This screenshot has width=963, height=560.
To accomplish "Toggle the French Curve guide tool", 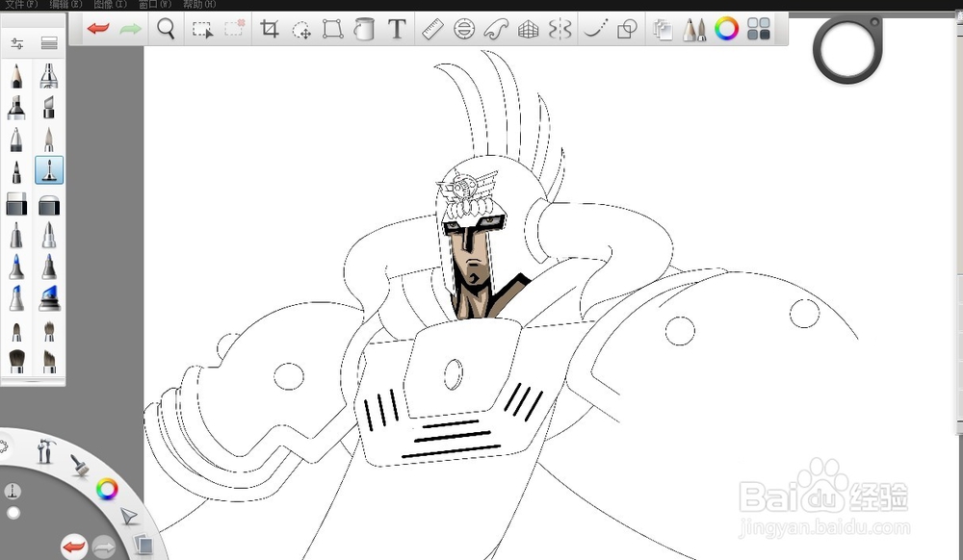I will click(496, 29).
